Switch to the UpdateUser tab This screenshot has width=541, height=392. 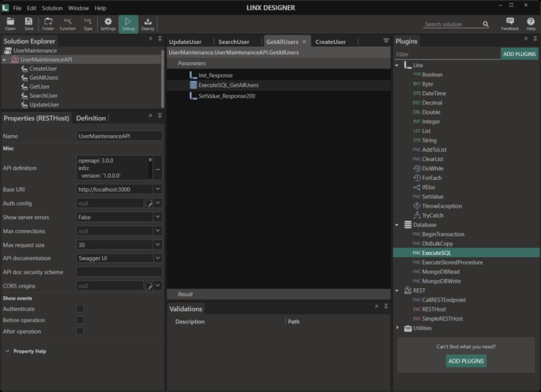pyautogui.click(x=185, y=42)
